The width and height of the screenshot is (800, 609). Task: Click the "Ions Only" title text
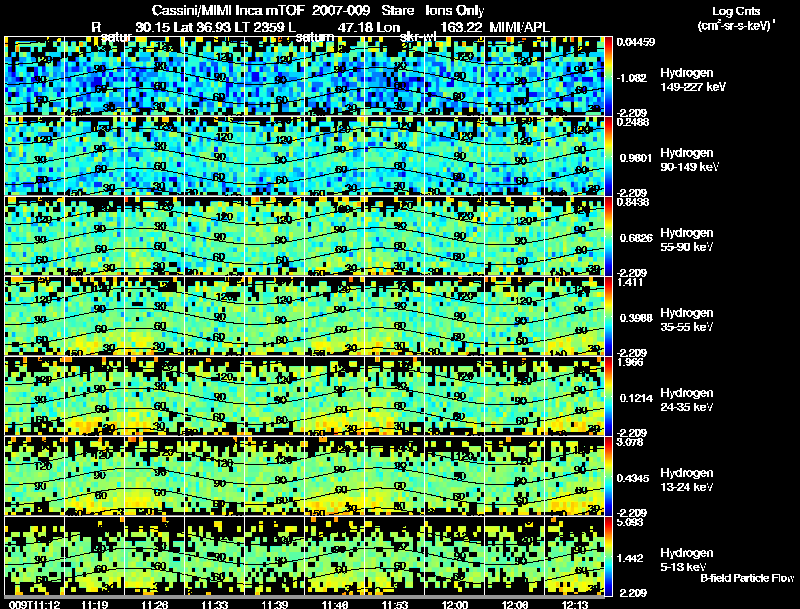tap(455, 11)
